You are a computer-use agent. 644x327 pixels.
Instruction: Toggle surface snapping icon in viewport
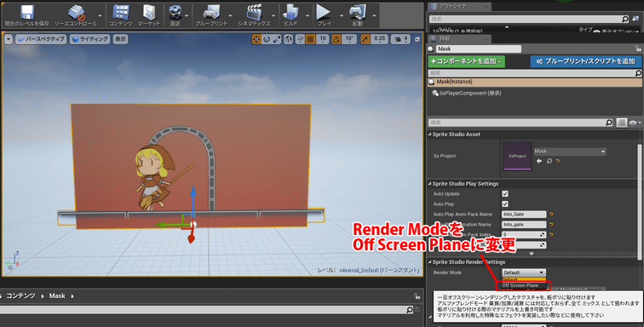300,39
